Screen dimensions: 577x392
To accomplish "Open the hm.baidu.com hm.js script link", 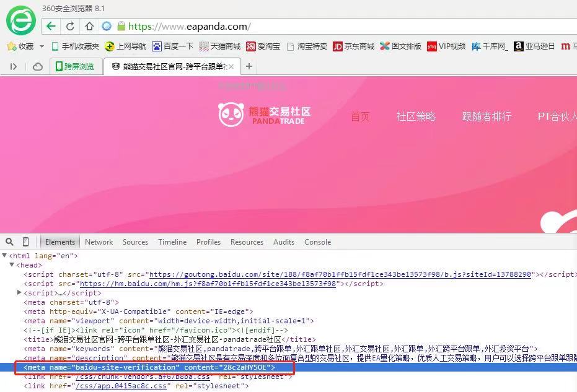I will [208, 284].
